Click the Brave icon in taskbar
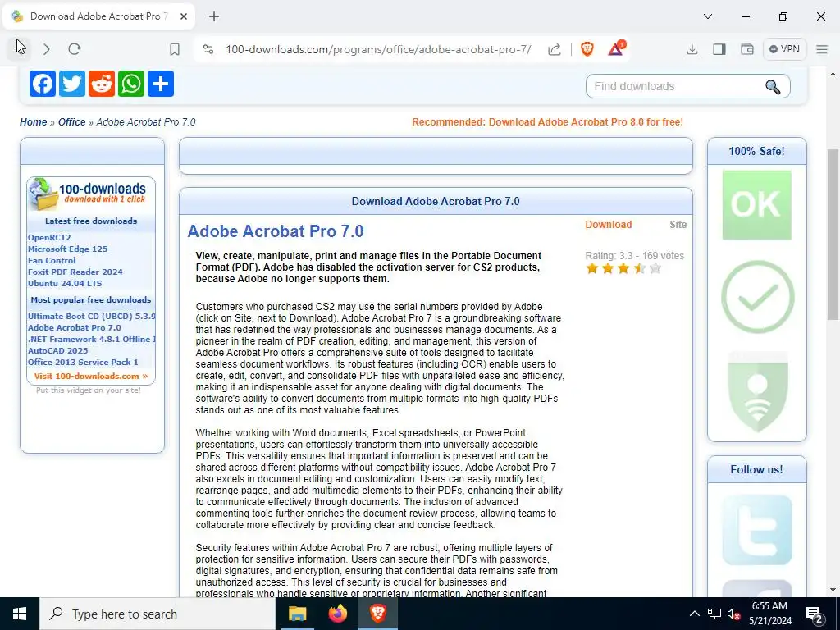Screen dimensions: 840x630 point(377,614)
